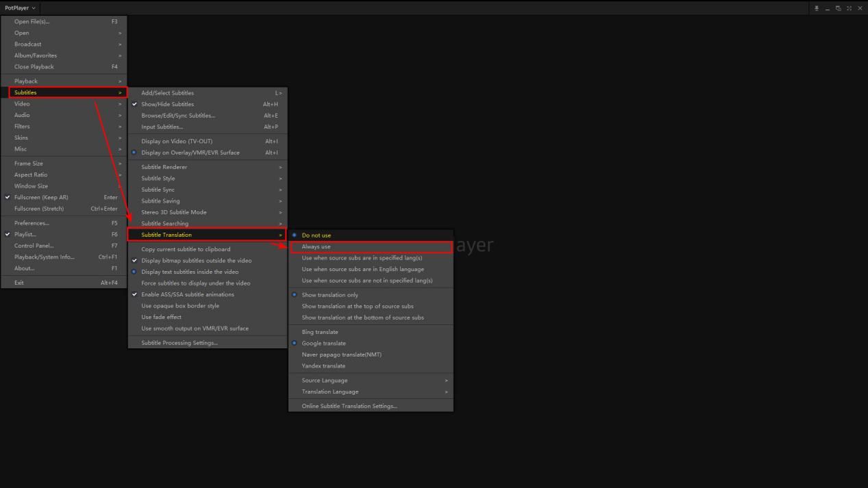Screen dimensions: 868x488
Task: Select Force subtitles to display under the video
Action: coord(207,283)
